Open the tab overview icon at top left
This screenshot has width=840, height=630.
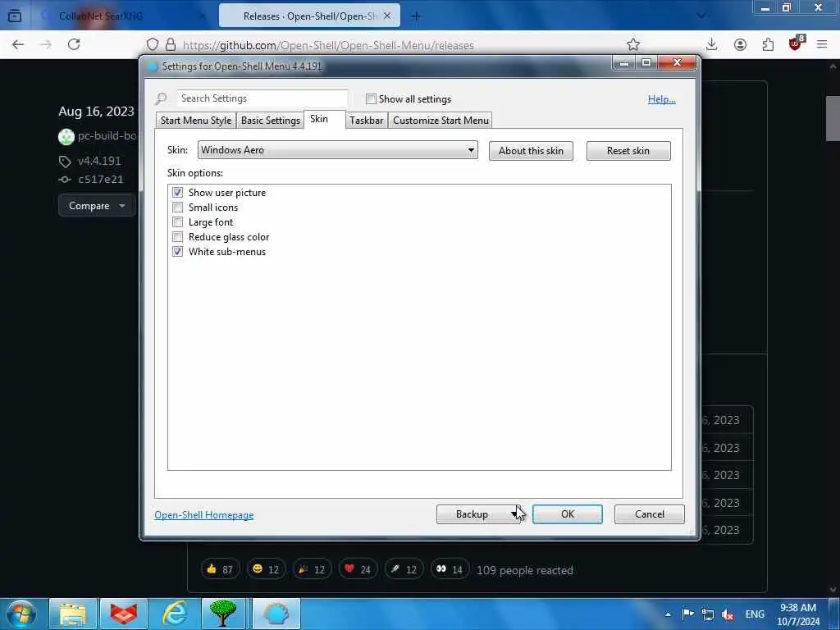click(x=15, y=16)
